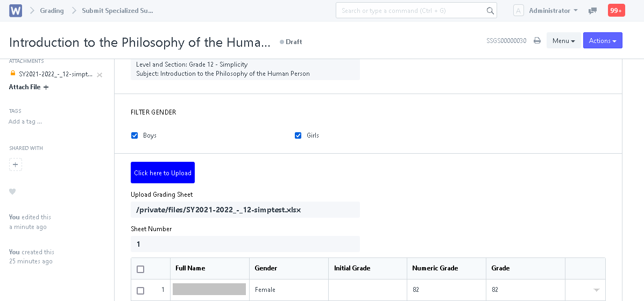This screenshot has height=301, width=644.
Task: Click the blue Click here to Upload button
Action: click(x=162, y=173)
